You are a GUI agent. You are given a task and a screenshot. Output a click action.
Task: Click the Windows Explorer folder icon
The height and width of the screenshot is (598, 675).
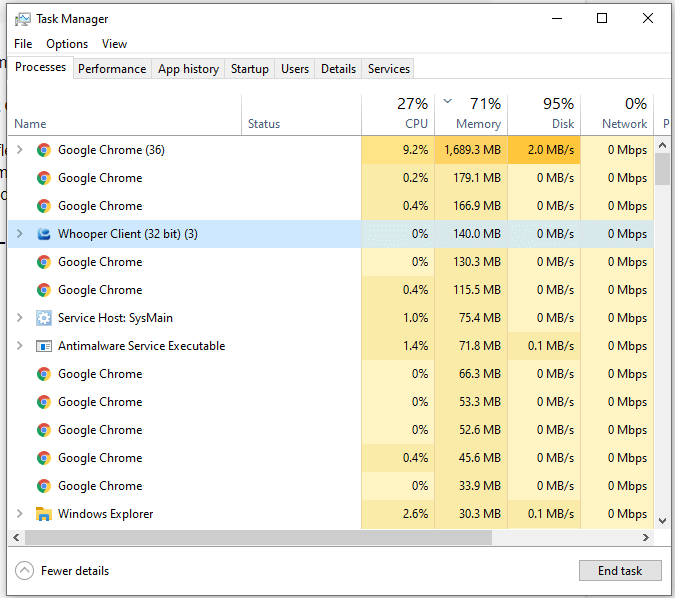[x=43, y=514]
